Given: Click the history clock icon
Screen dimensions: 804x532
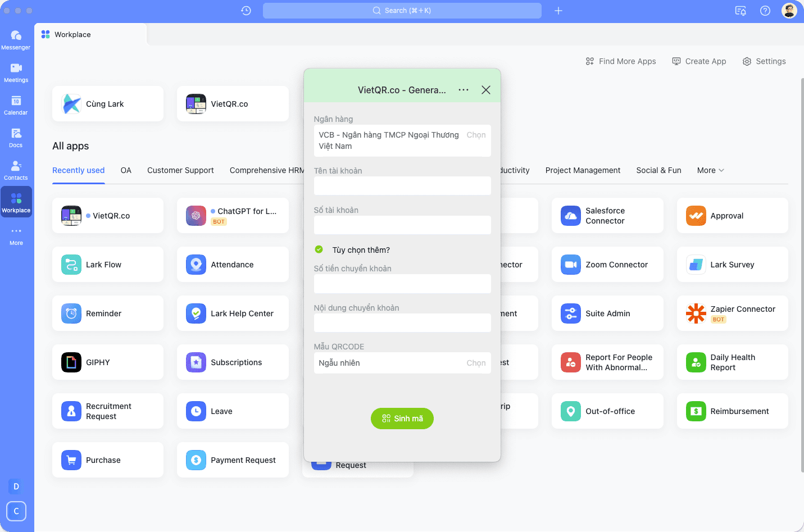Looking at the screenshot, I should pos(246,11).
